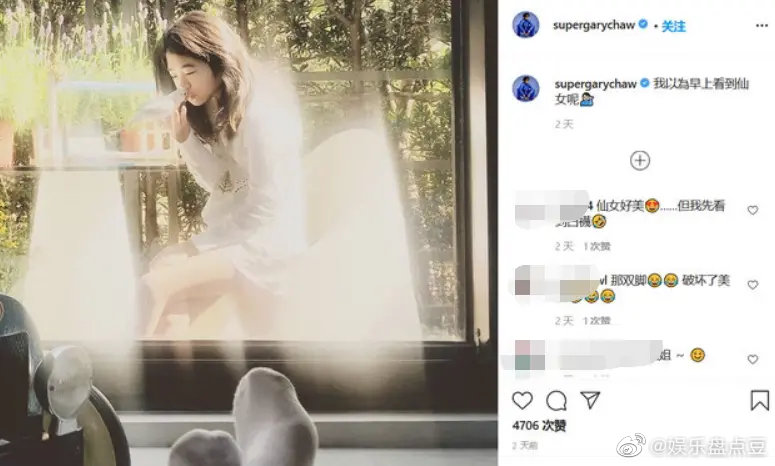Viewport: 775px width, 466px height.
Task: Open 4706 次赞 likes list
Action: point(539,425)
